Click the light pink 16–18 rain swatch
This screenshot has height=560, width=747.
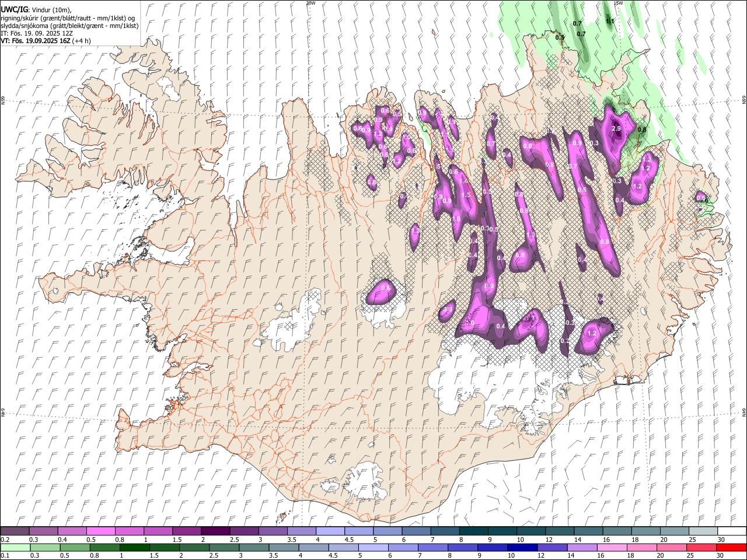(612, 548)
